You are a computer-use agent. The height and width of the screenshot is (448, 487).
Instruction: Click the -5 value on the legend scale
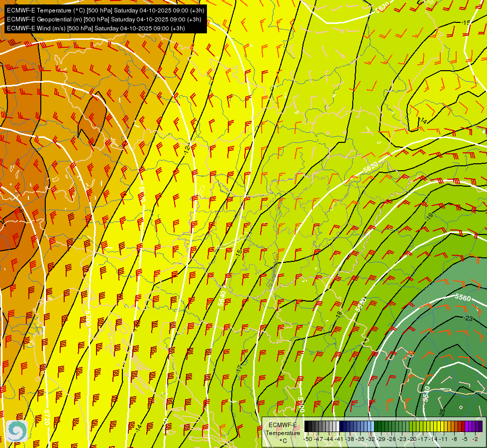point(465,440)
